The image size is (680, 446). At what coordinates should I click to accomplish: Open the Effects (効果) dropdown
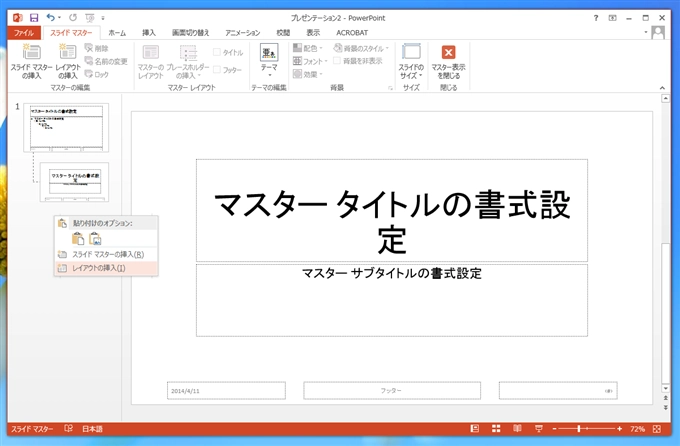(x=307, y=74)
